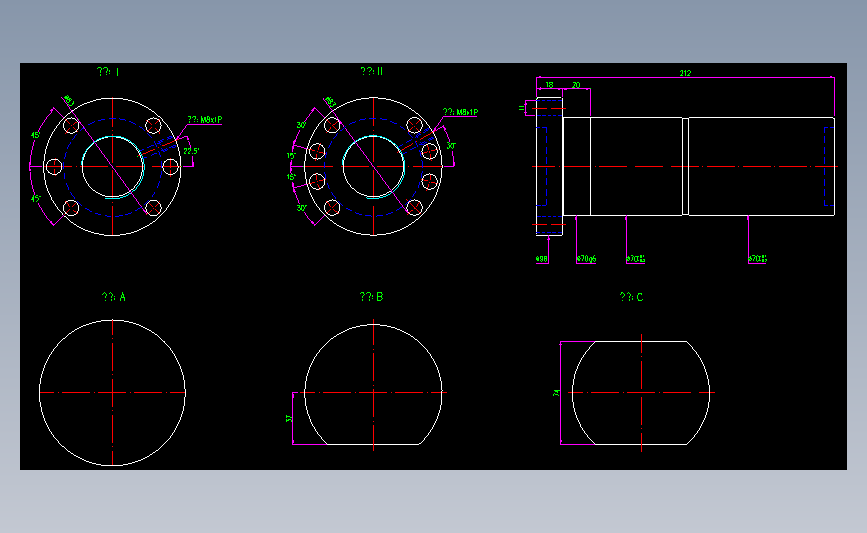Click the "??: A" section title
The image size is (867, 533).
click(x=114, y=297)
